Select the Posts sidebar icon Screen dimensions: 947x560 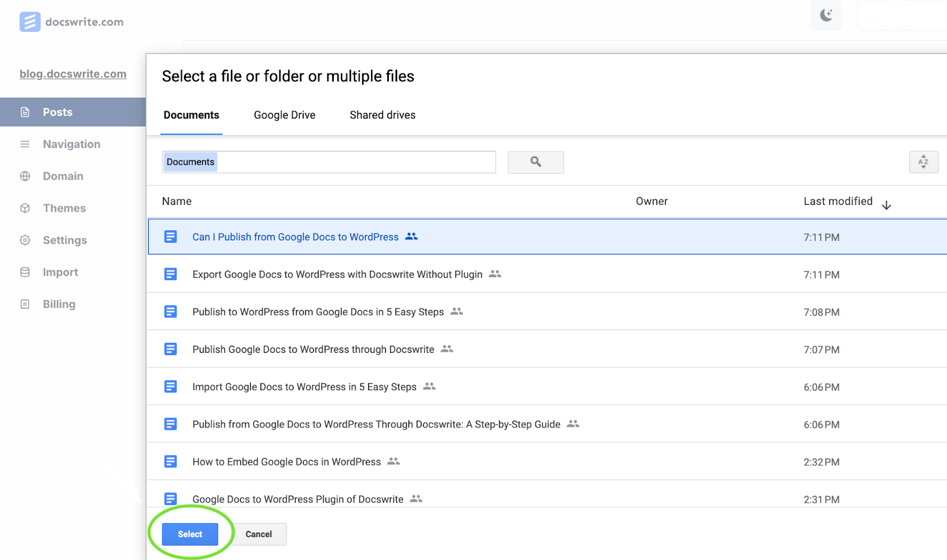(24, 112)
